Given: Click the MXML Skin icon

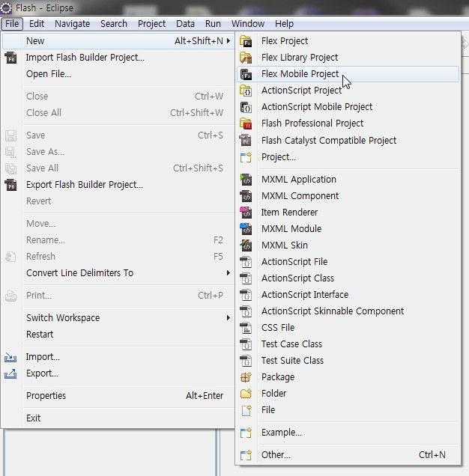Looking at the screenshot, I should (246, 245).
